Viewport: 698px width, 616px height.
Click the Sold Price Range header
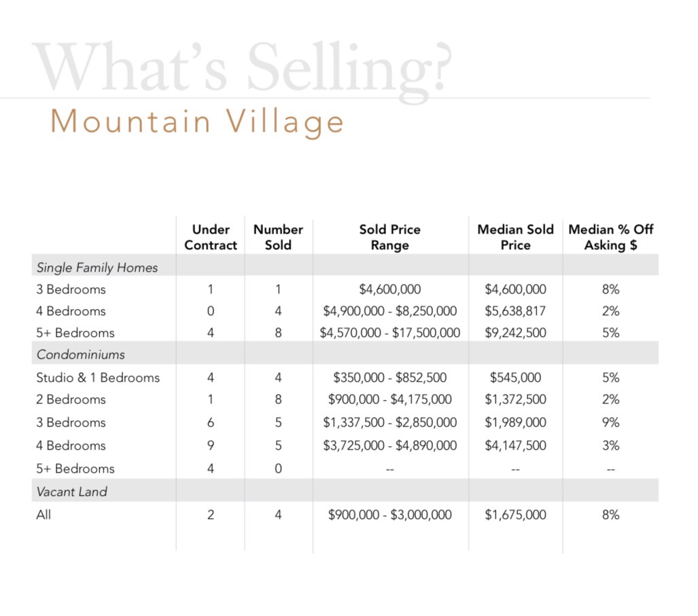click(x=390, y=237)
